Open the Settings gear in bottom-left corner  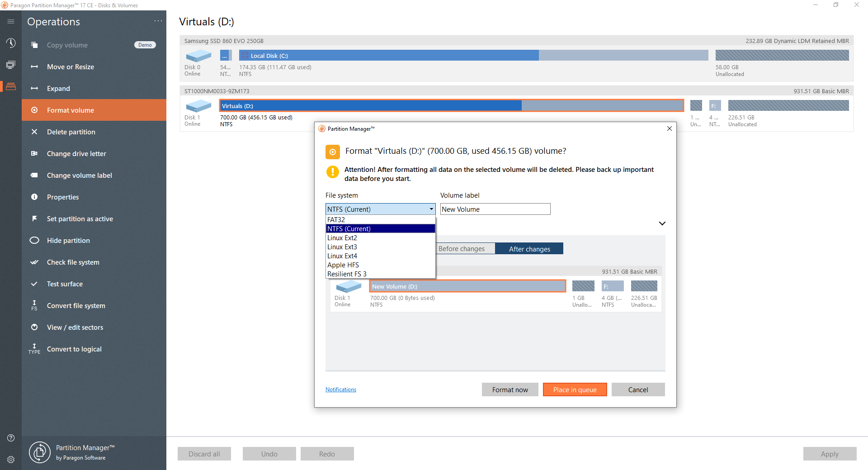10,459
